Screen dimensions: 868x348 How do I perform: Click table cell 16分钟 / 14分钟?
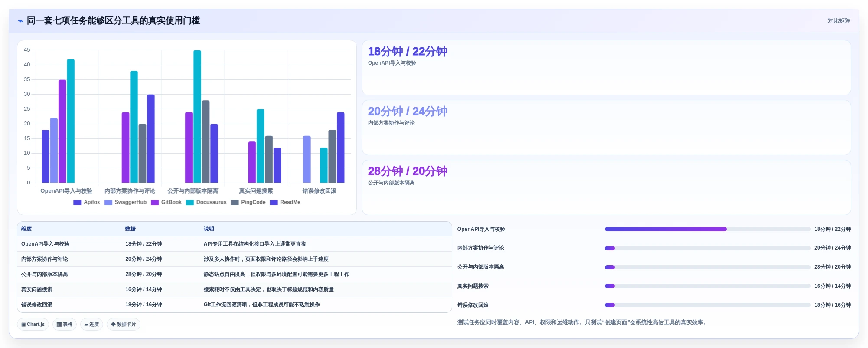pos(144,289)
